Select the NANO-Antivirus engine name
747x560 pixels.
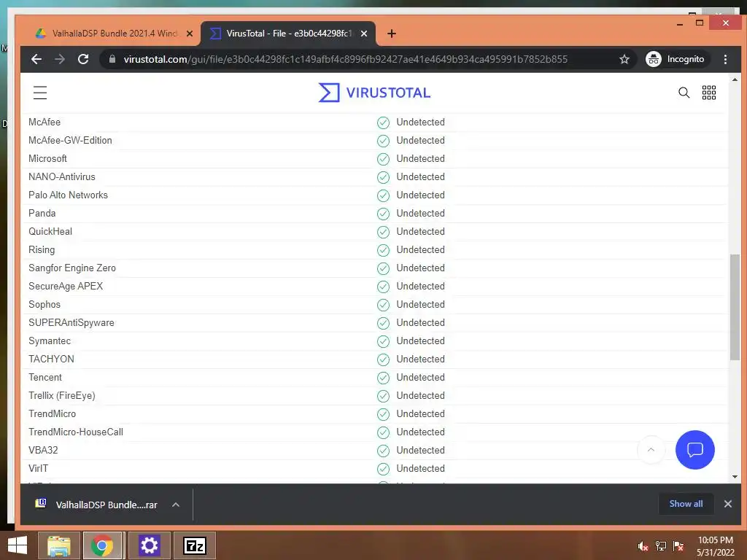coord(62,176)
